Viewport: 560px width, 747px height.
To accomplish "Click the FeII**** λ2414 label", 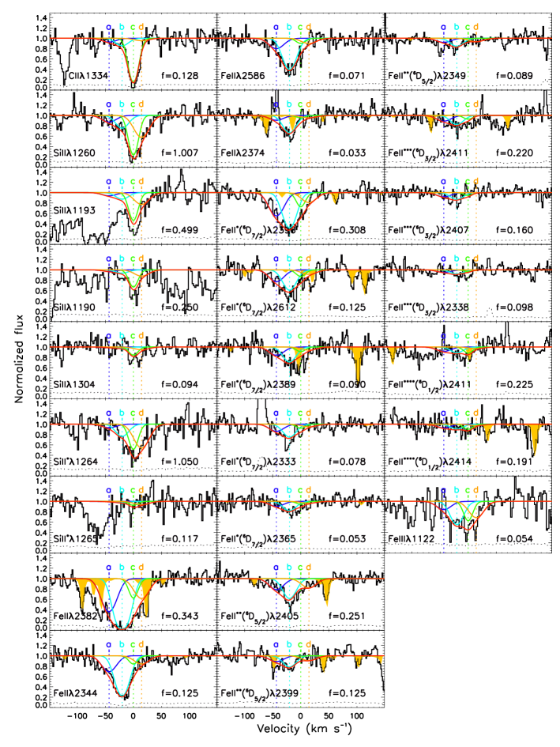I will click(x=430, y=461).
